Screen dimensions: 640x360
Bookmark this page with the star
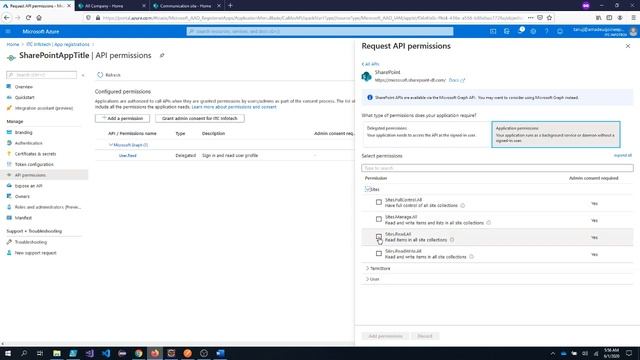[549, 18]
